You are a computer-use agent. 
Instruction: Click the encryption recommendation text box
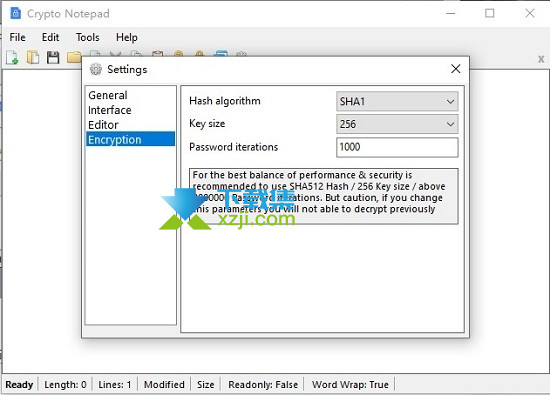pos(323,196)
